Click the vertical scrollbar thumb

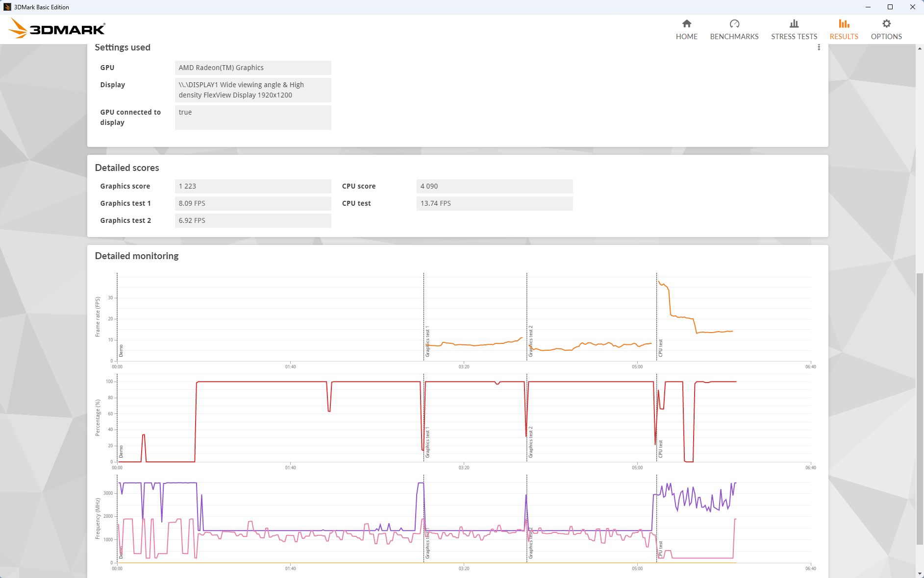(x=920, y=409)
